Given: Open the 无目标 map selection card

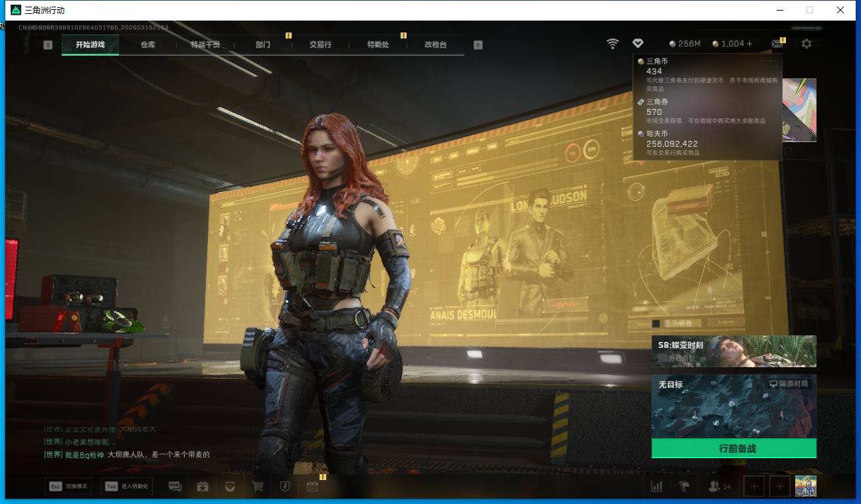Looking at the screenshot, I should (733, 406).
